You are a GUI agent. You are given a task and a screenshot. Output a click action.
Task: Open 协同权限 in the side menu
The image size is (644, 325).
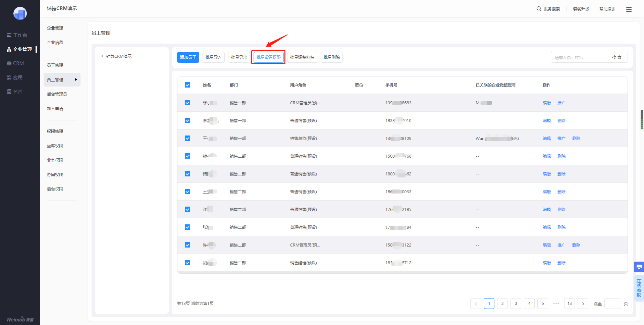pyautogui.click(x=55, y=175)
